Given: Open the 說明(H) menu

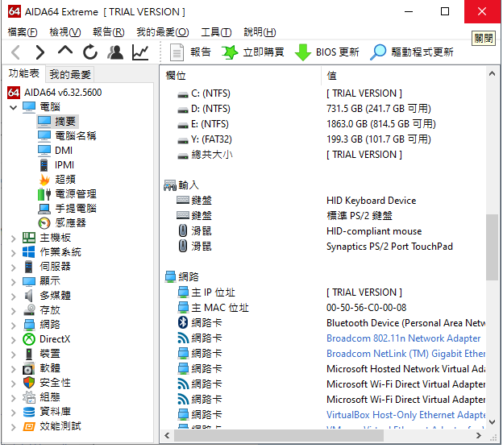Looking at the screenshot, I should (x=260, y=32).
